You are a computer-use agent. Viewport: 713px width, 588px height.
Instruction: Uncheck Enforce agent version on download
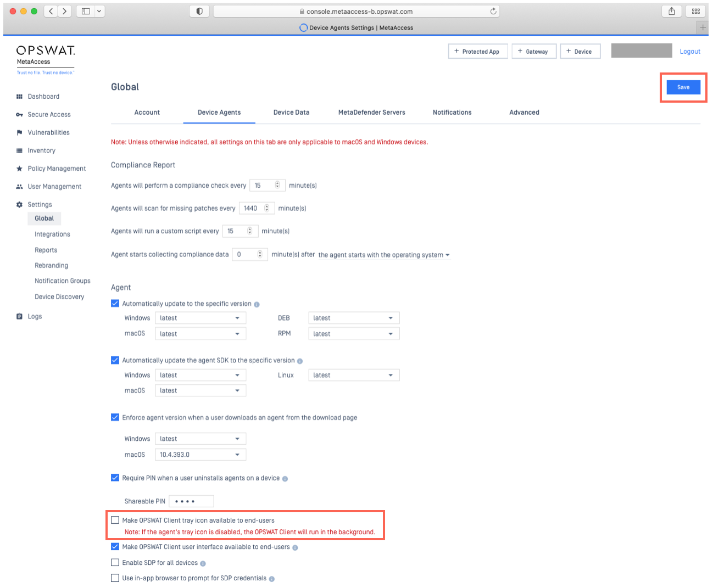click(115, 417)
